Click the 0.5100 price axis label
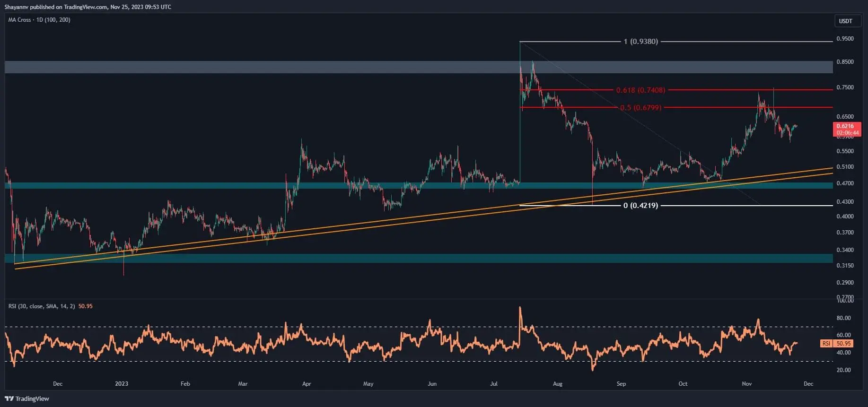 tap(845, 167)
